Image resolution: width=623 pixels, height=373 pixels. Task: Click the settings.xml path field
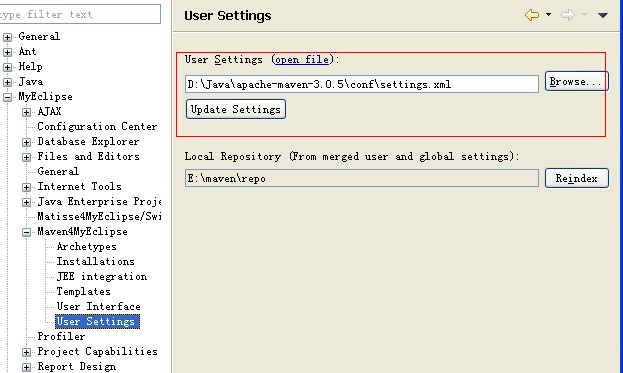click(362, 84)
